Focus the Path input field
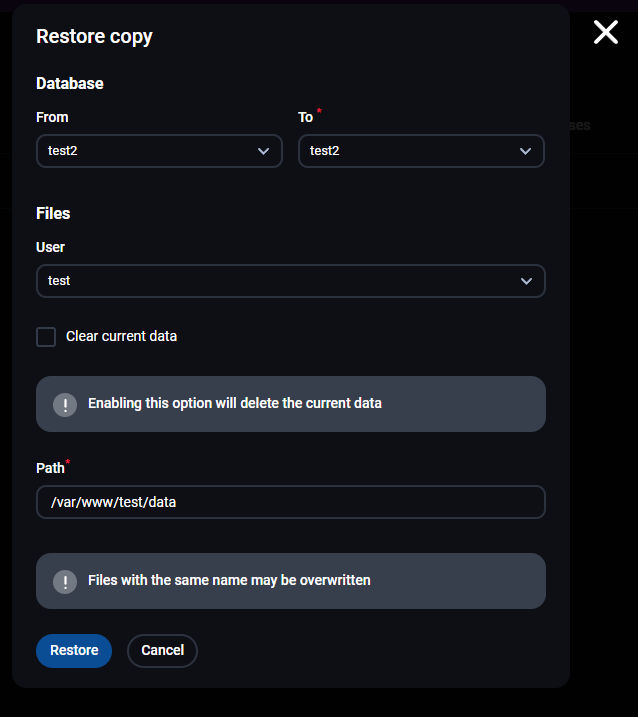This screenshot has height=717, width=638. click(290, 502)
